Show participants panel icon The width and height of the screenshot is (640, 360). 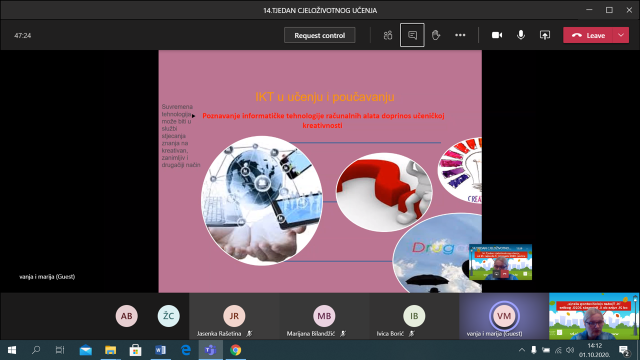388,36
